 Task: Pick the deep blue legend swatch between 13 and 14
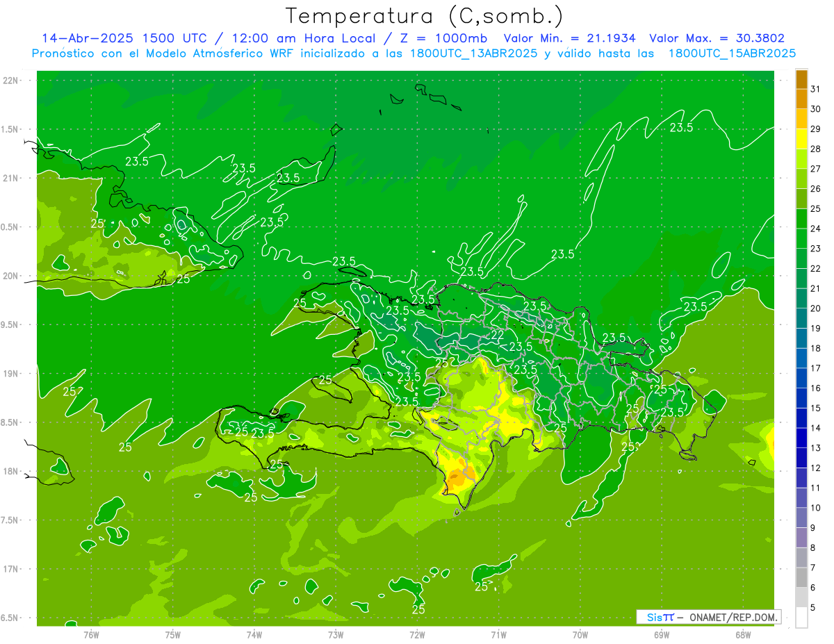click(x=801, y=438)
